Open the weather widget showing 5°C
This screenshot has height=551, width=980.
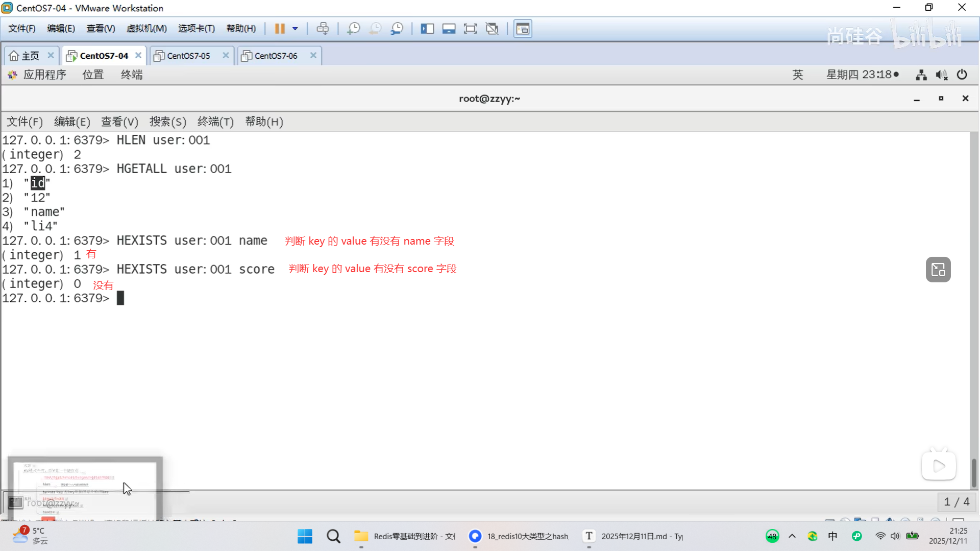[31, 535]
